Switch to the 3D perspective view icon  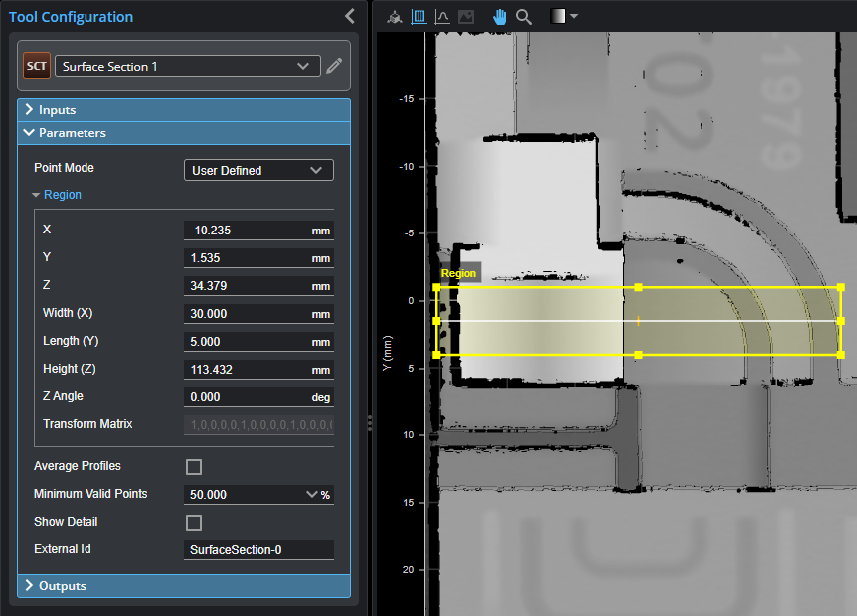tap(395, 17)
